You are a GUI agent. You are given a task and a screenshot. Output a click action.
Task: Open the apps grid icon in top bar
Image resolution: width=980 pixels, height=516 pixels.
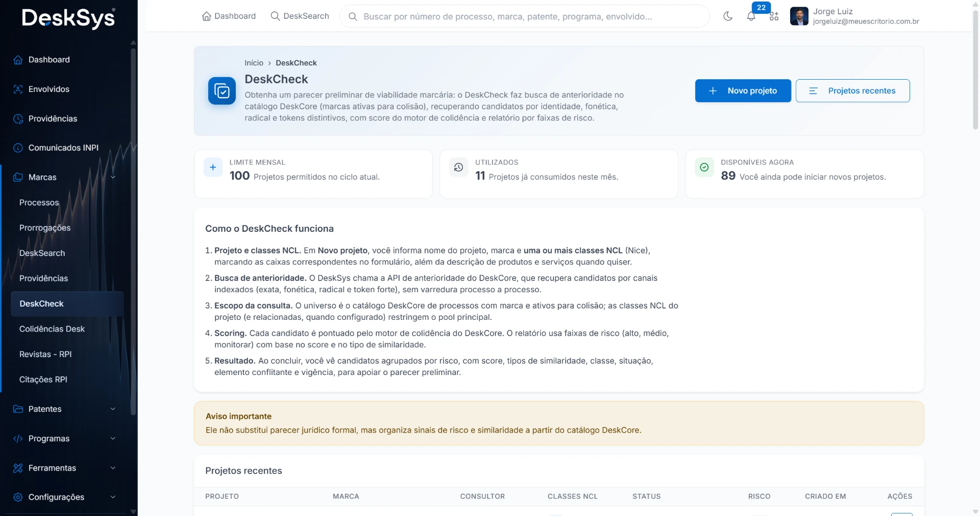pos(774,16)
